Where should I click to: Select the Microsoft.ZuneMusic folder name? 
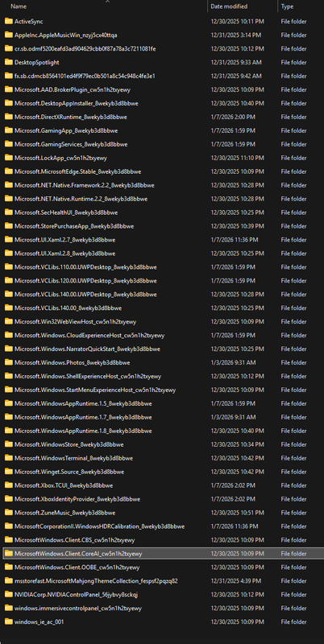(64, 512)
